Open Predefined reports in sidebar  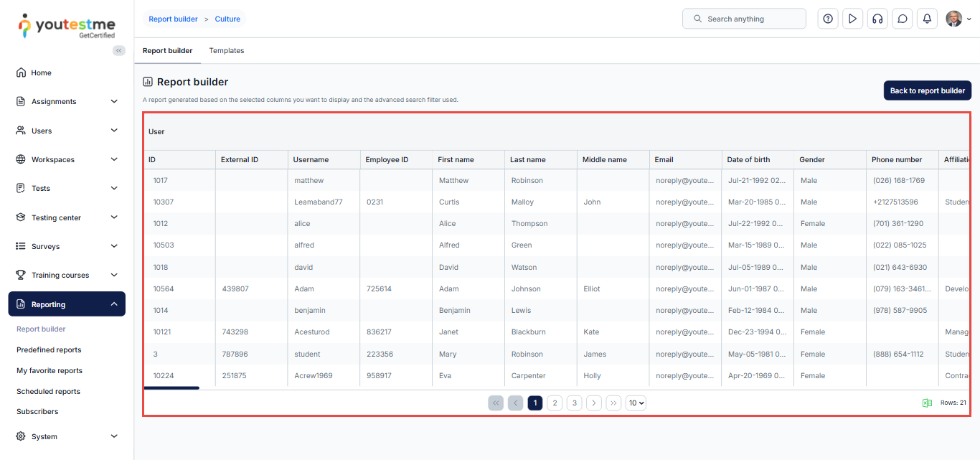click(49, 350)
